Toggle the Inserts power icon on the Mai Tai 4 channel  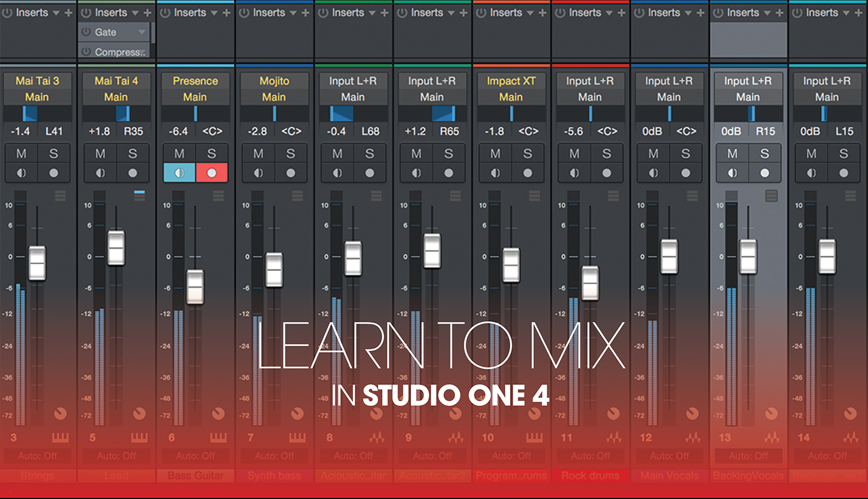point(86,12)
